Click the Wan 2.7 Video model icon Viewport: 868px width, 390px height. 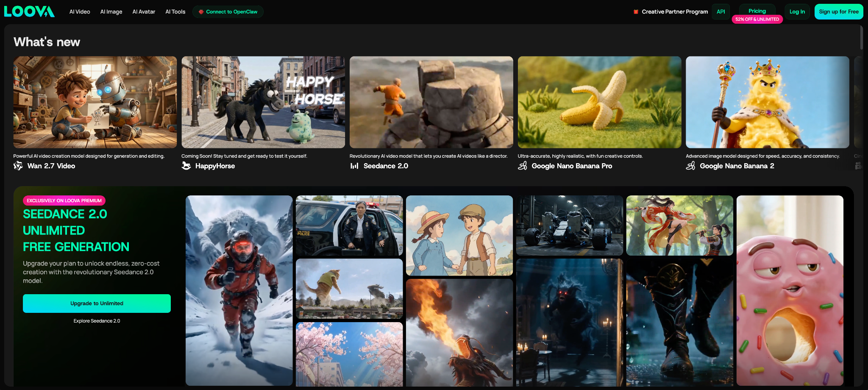point(18,166)
